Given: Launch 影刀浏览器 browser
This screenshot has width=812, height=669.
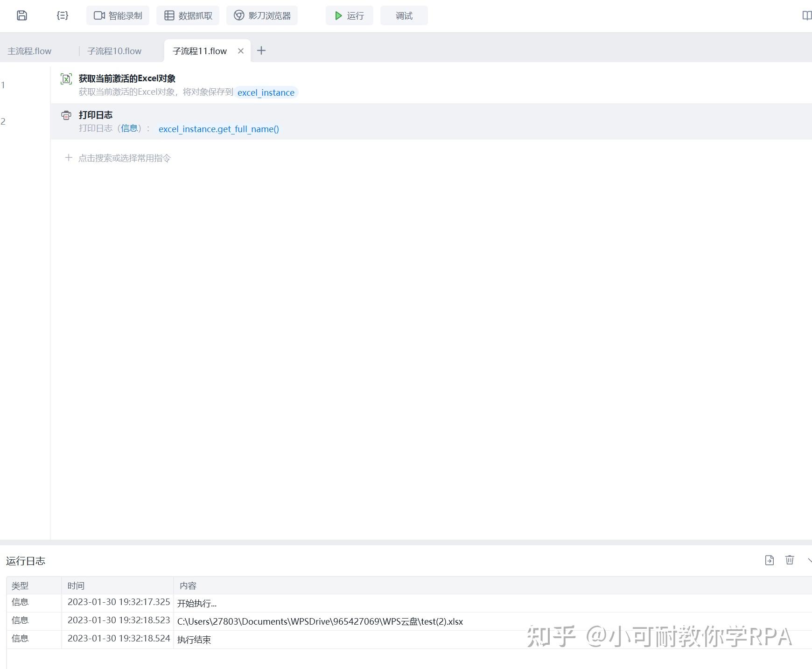Looking at the screenshot, I should 262,15.
